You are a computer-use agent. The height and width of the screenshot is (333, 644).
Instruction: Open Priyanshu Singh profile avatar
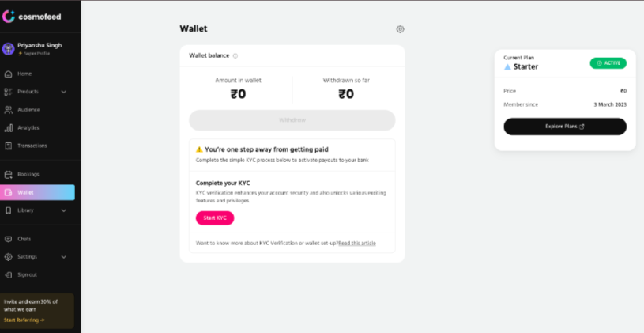coord(8,49)
